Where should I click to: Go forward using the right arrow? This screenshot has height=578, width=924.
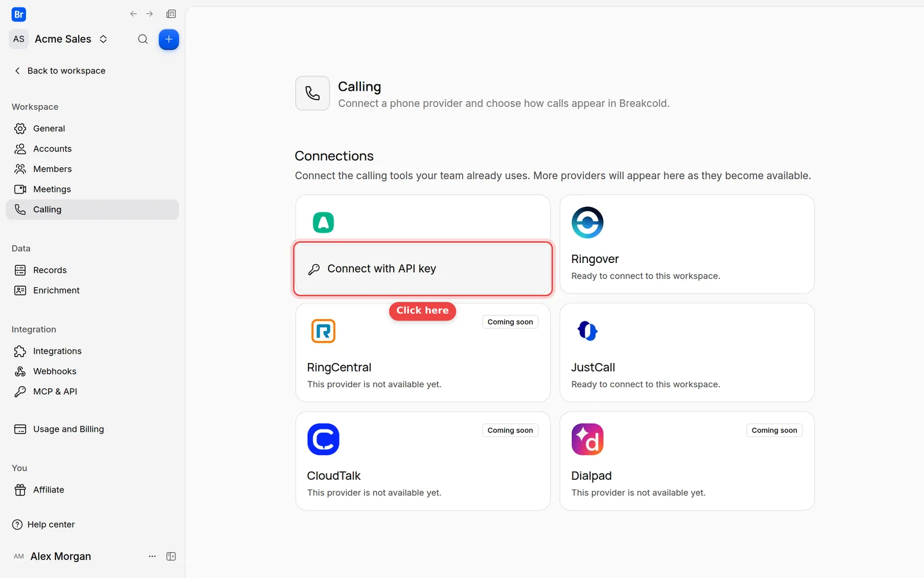pyautogui.click(x=150, y=14)
